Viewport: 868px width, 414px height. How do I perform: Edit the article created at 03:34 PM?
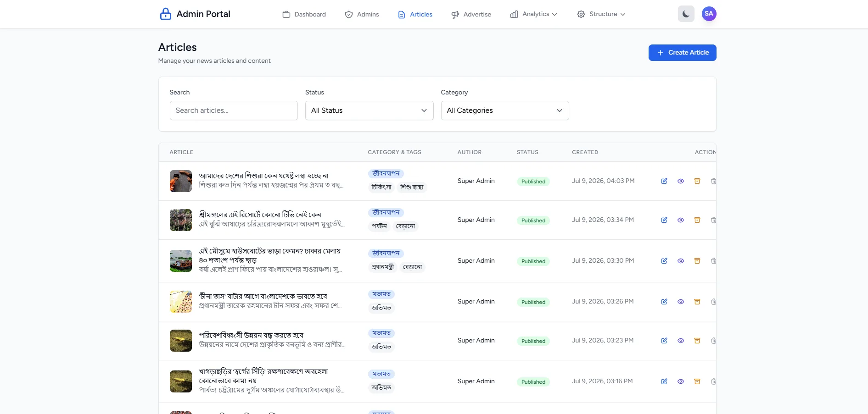[664, 220]
